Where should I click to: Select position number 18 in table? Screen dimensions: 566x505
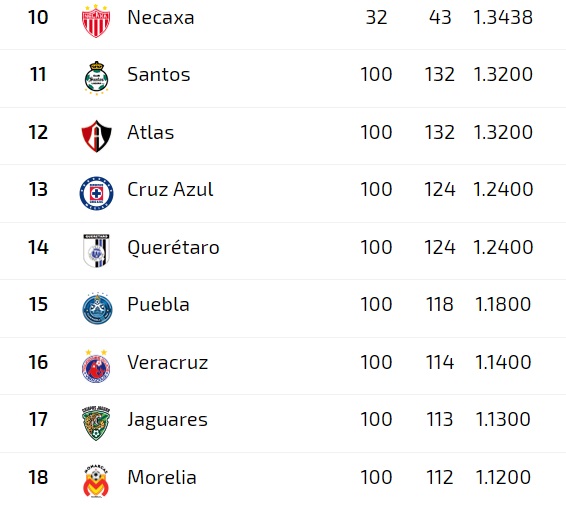point(38,477)
